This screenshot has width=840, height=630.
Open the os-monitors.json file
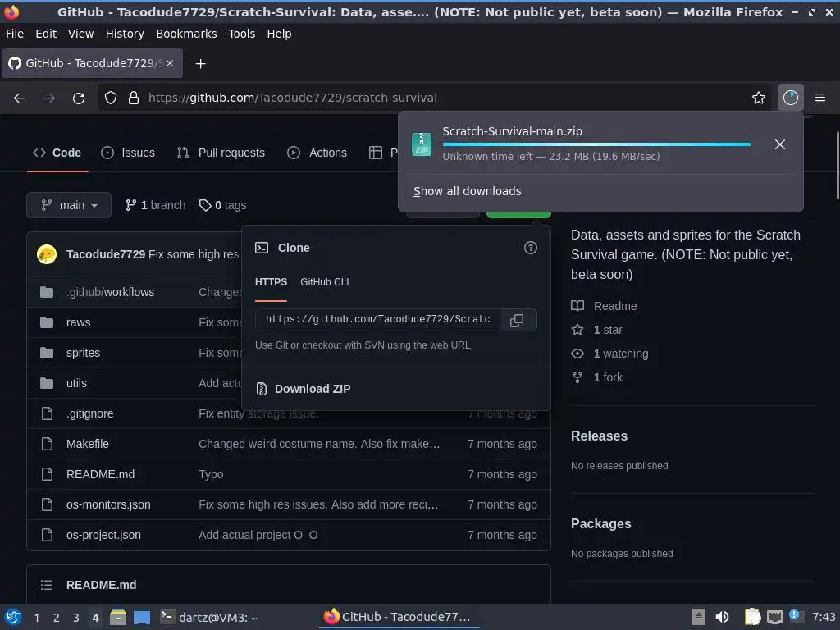click(108, 504)
